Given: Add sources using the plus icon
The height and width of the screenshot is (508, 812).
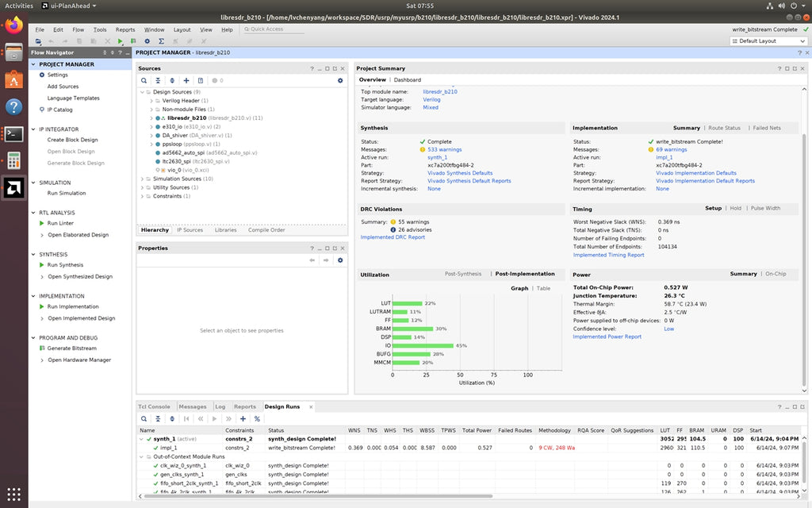Looking at the screenshot, I should coord(186,80).
